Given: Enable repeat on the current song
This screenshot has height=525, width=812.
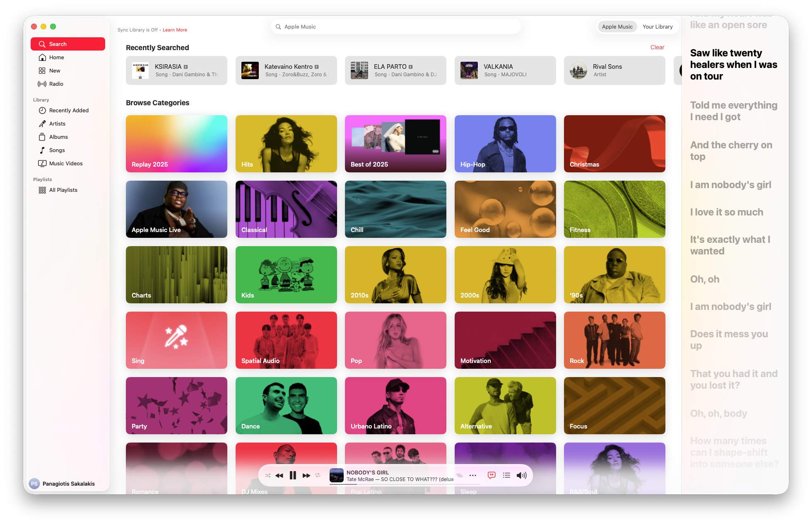Looking at the screenshot, I should pos(318,475).
